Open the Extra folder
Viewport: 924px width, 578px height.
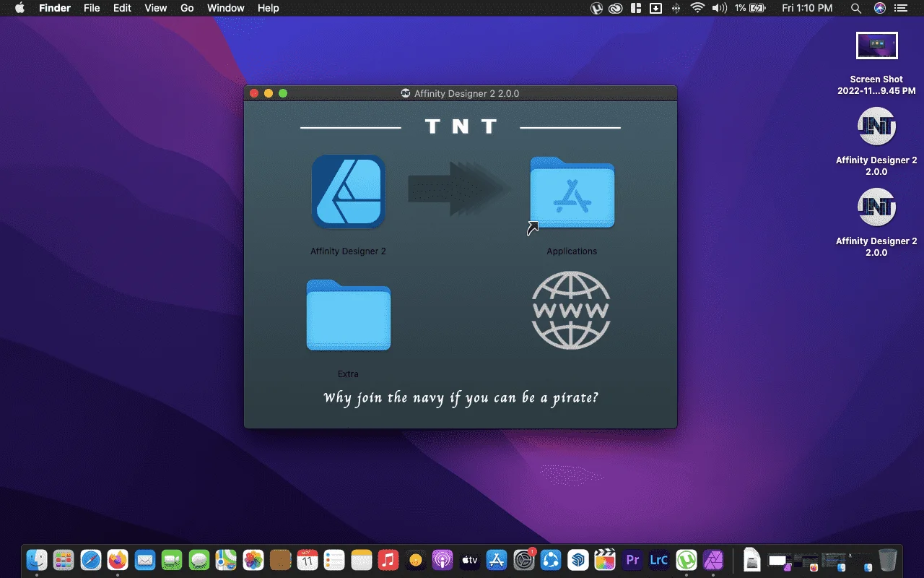[349, 316]
